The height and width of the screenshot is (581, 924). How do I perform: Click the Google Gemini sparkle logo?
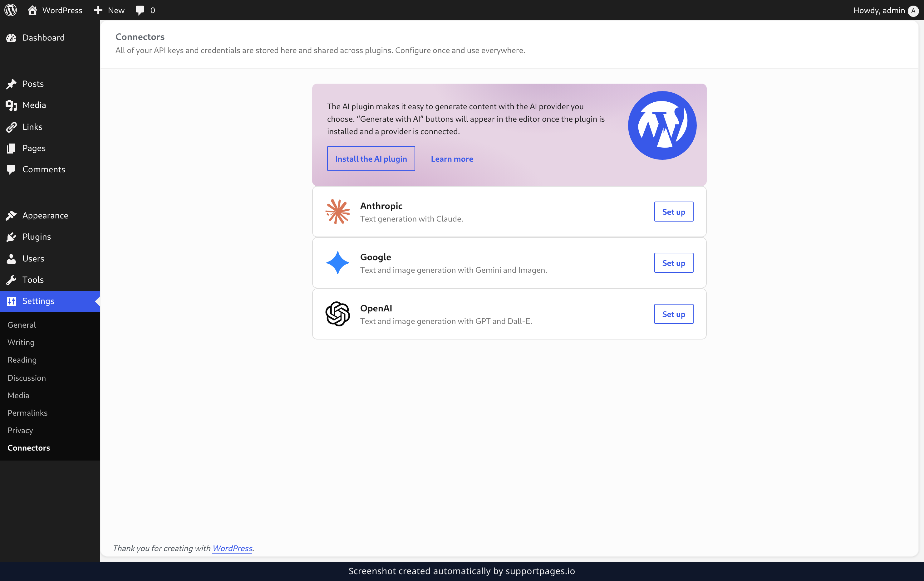point(338,263)
